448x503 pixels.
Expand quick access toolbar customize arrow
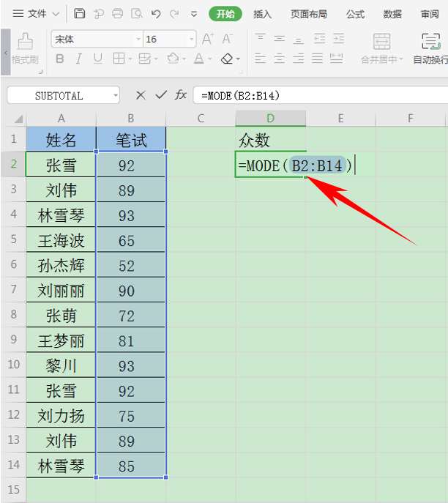tap(194, 14)
